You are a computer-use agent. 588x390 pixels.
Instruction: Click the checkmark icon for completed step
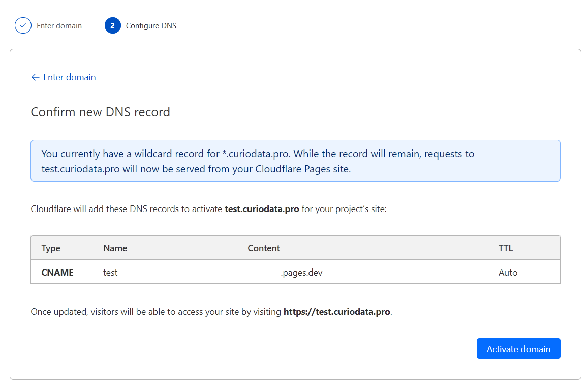pyautogui.click(x=23, y=25)
